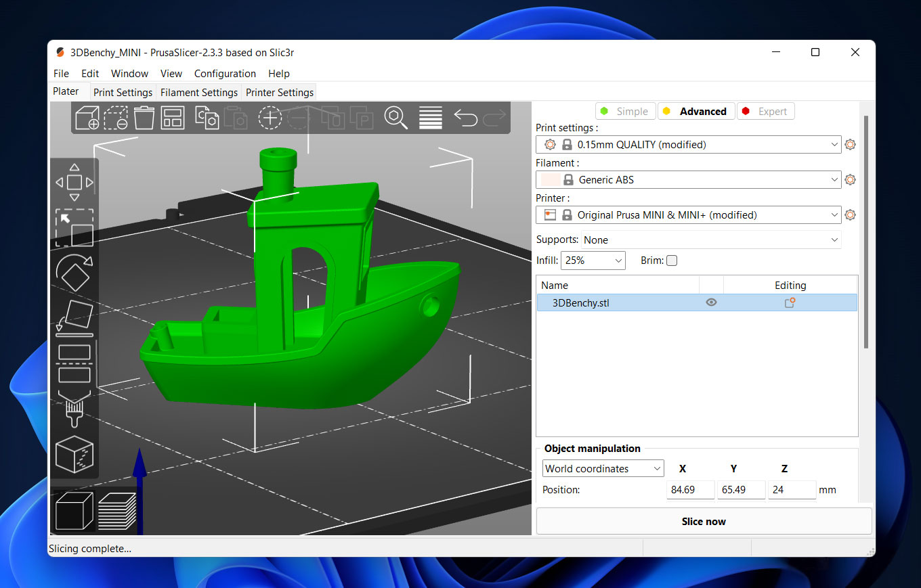Click the Delete all trash icon

point(144,118)
